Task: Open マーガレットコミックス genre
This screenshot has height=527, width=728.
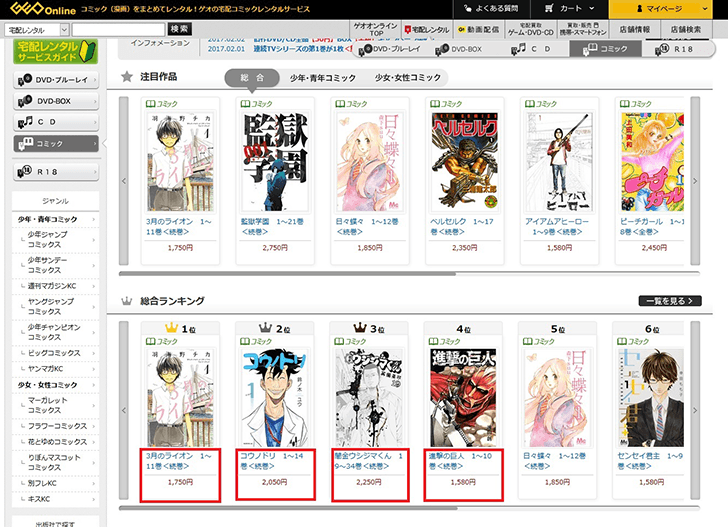Action: [55, 405]
